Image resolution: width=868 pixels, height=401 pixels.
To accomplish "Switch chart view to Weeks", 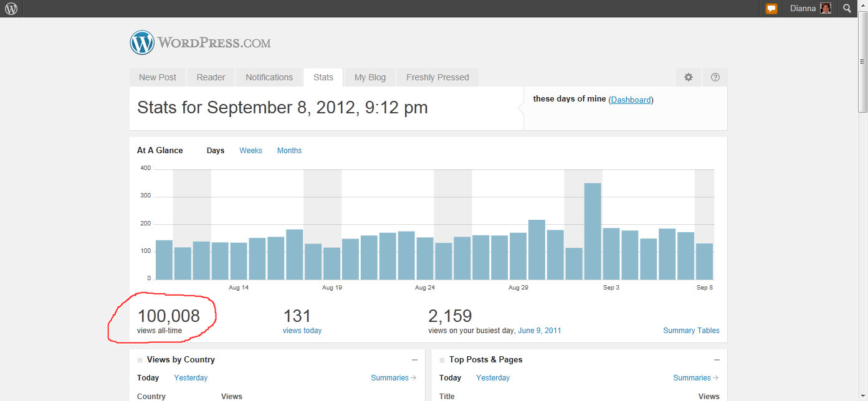I will point(250,151).
